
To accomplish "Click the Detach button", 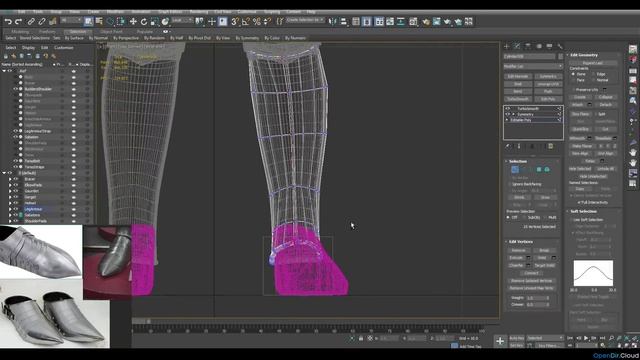I will coord(605,105).
